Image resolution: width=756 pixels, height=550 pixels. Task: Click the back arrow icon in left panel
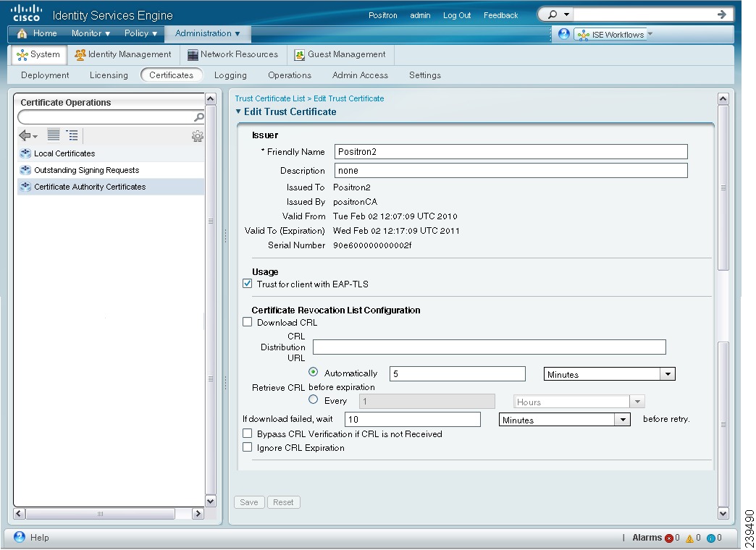click(x=28, y=136)
